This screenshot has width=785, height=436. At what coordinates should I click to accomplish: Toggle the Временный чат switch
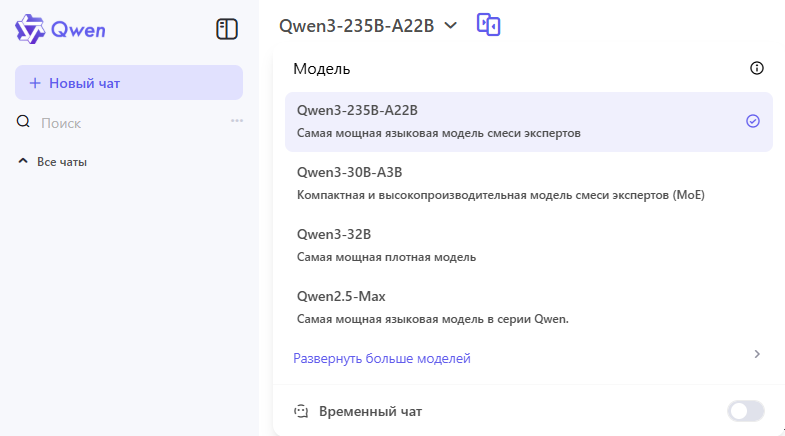[x=746, y=411]
